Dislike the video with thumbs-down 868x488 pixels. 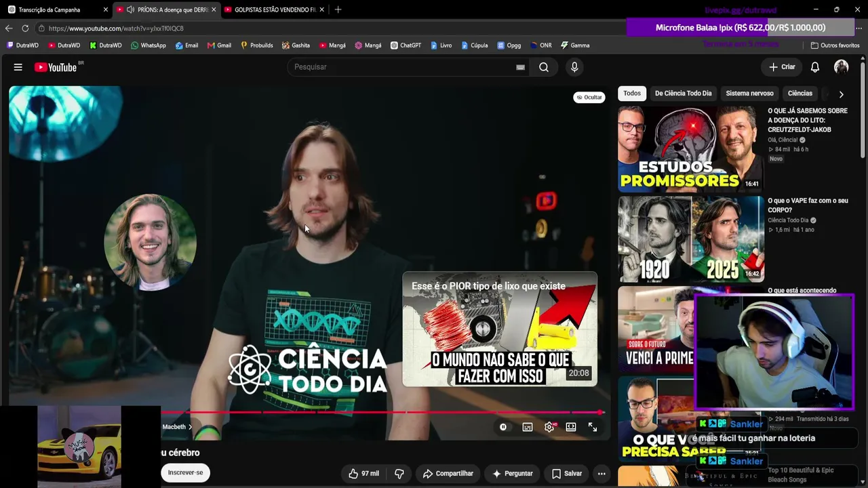click(399, 474)
